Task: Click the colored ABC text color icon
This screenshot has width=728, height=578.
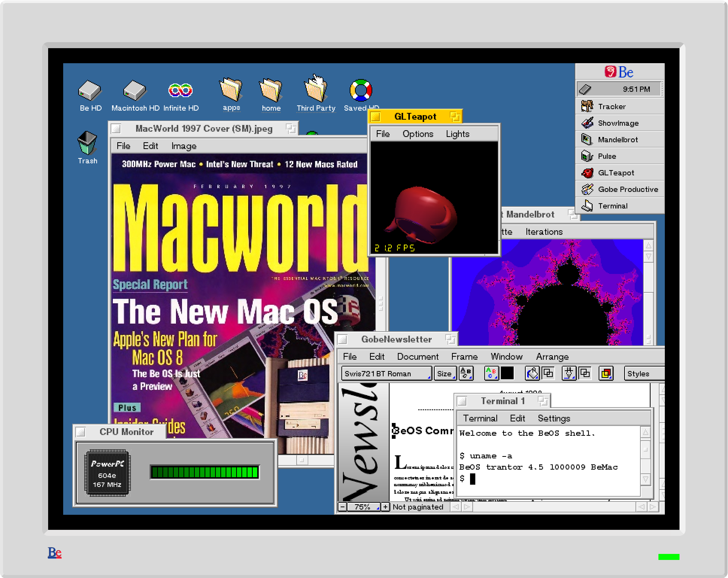Action: [491, 373]
